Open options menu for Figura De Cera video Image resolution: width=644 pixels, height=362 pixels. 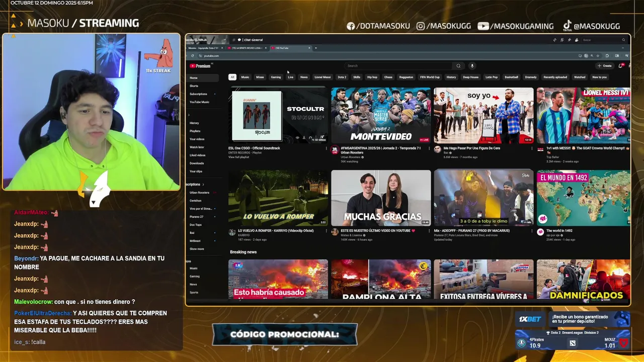(532, 148)
